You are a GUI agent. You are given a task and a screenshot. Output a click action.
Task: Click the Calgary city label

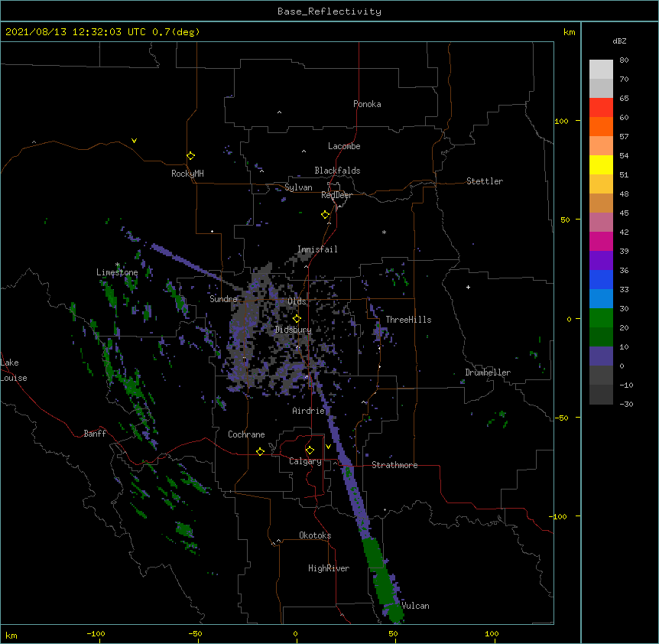point(305,461)
